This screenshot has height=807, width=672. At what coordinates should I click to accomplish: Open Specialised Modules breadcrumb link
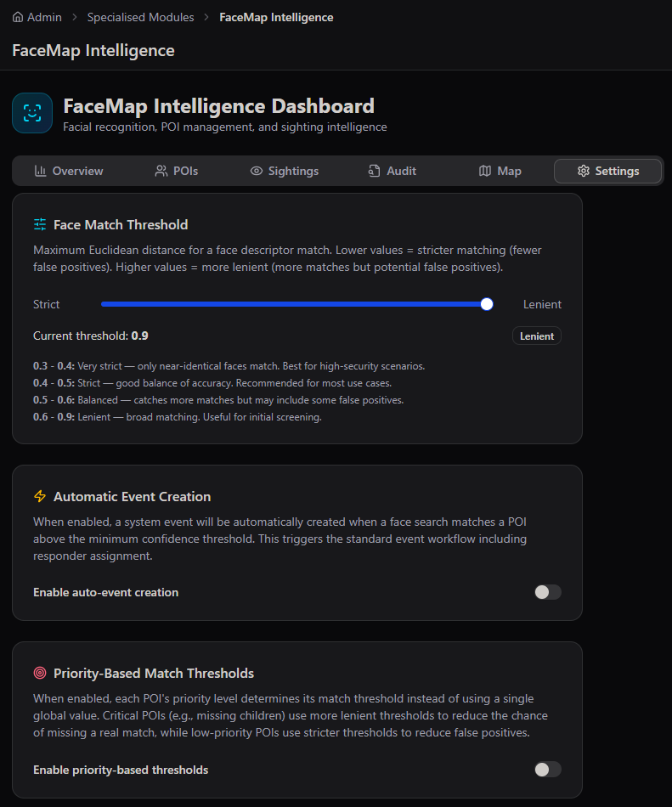click(x=140, y=18)
